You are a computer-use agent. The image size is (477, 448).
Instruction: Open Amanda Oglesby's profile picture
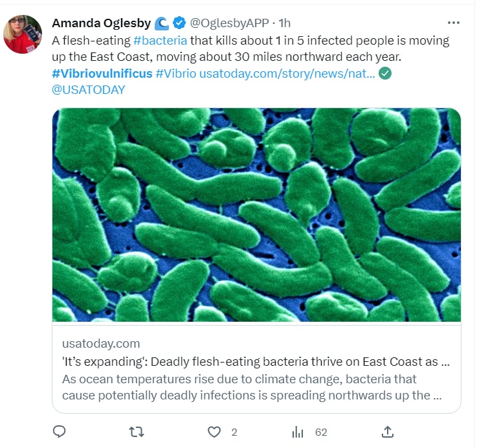click(x=23, y=34)
